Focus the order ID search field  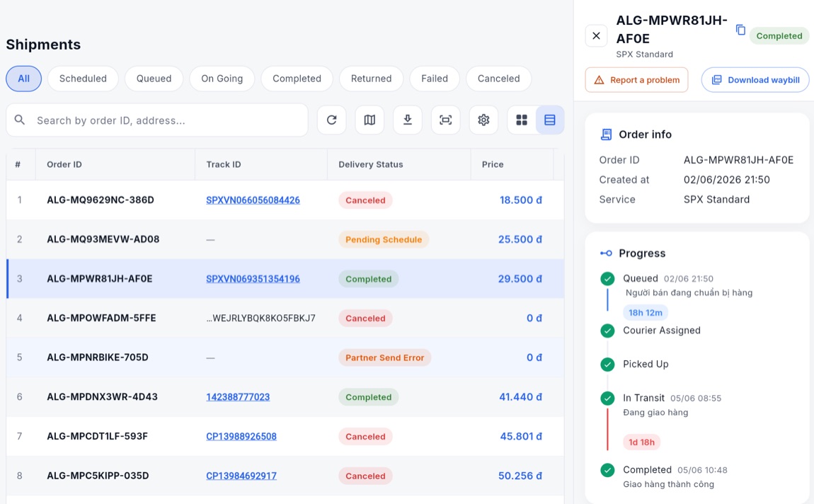(157, 120)
